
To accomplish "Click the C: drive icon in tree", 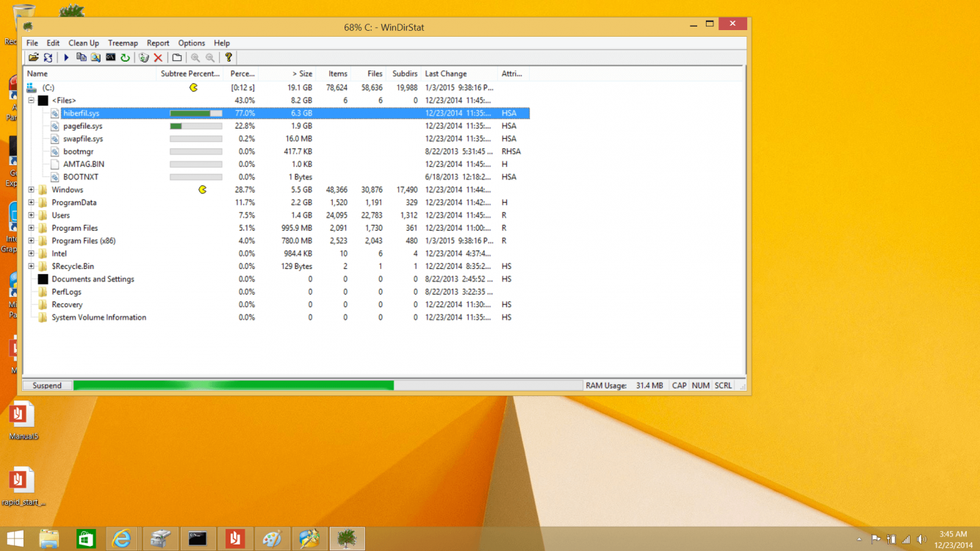I will point(32,87).
